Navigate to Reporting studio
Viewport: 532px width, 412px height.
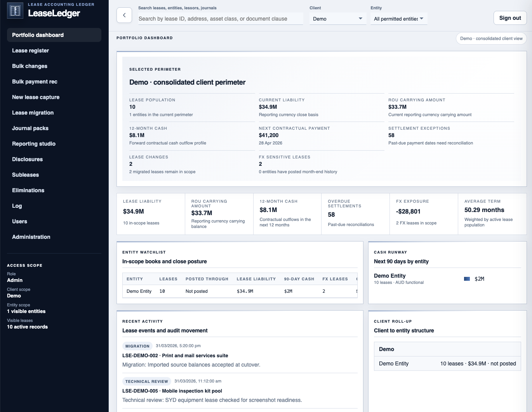34,144
